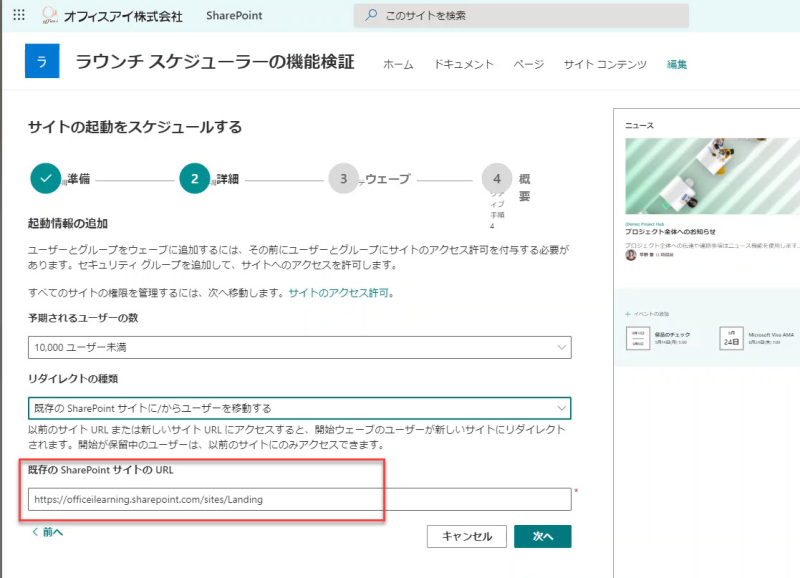Click the 既存の SharePoint サイトの URL field
The height and width of the screenshot is (578, 800).
point(299,499)
